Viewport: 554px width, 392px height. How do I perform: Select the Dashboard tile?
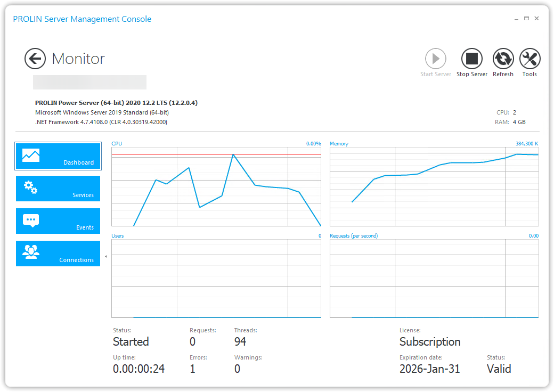58,156
